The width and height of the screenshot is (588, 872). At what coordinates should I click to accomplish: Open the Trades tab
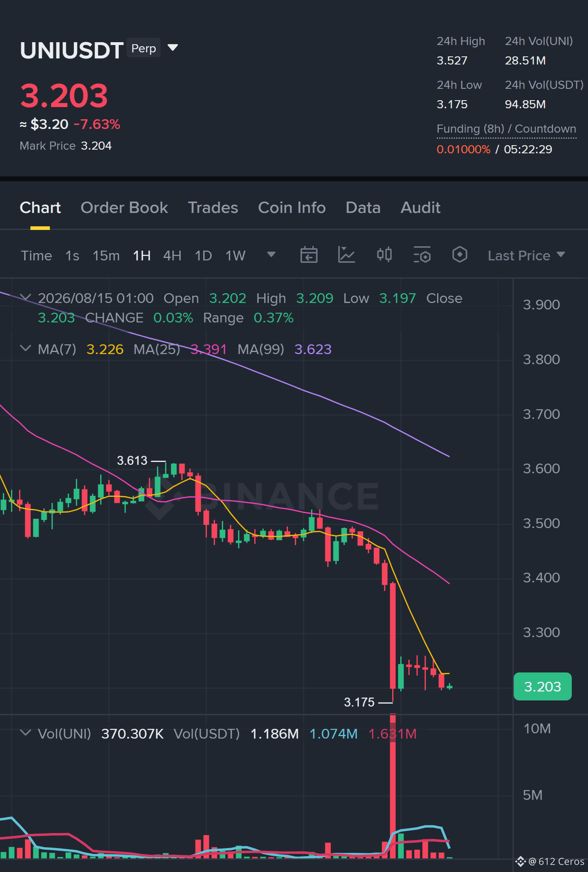coord(213,208)
